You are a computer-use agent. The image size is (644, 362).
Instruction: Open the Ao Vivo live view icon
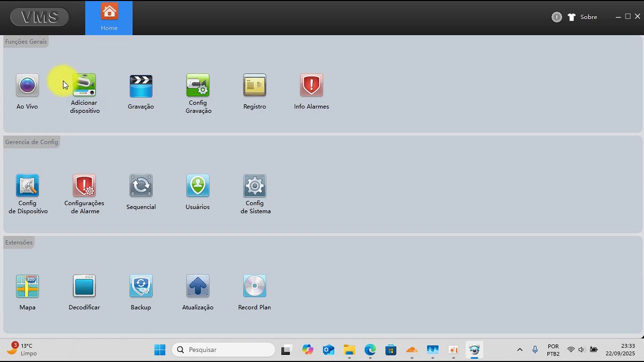point(27,85)
